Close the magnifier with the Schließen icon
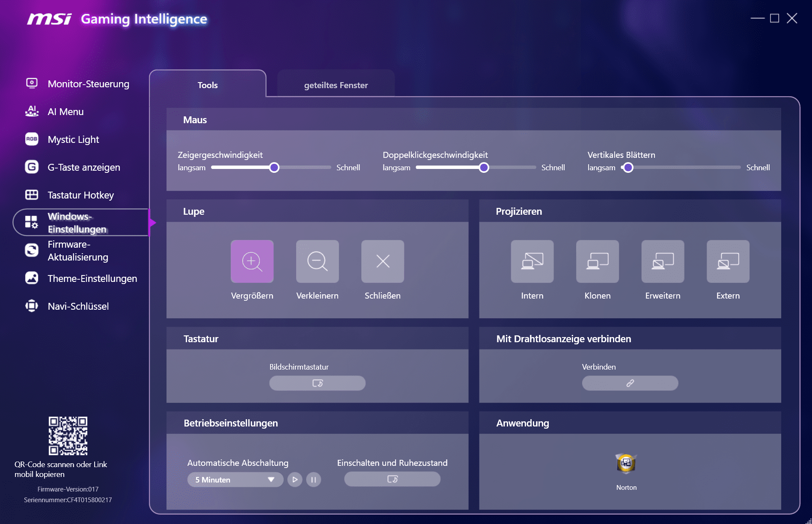Screen dimensions: 812x524 (383, 261)
